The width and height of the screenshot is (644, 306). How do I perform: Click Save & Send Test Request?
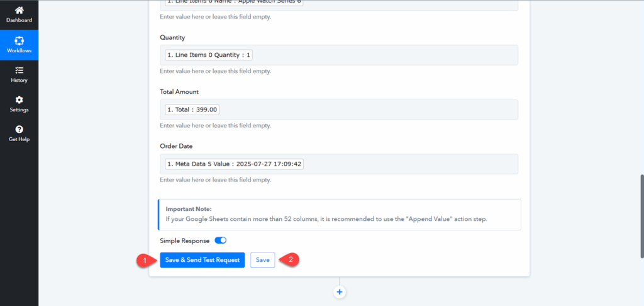(202, 260)
